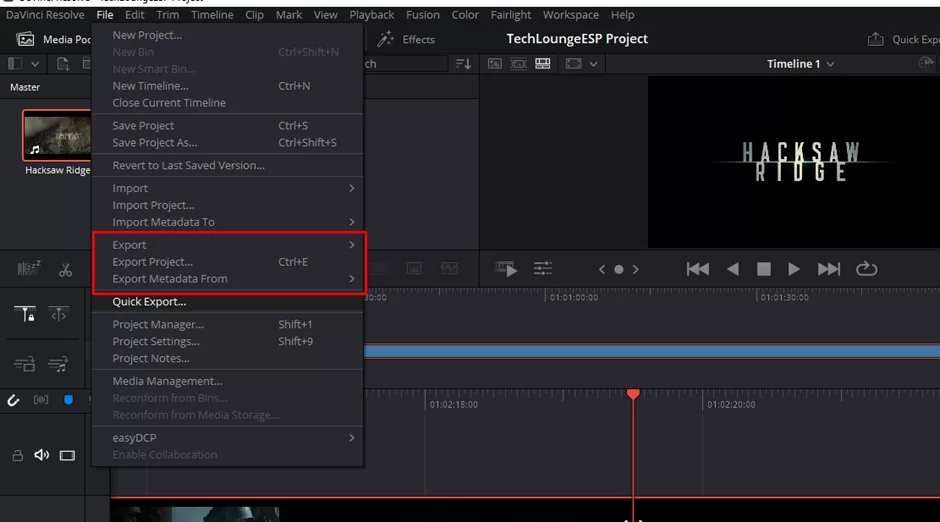Click the fast review play icon
The width and height of the screenshot is (940, 522).
point(505,268)
